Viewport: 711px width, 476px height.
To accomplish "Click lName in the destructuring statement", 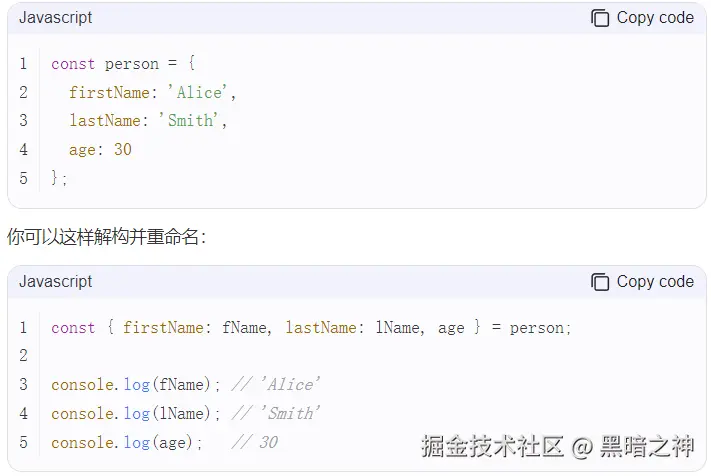I will point(397,327).
